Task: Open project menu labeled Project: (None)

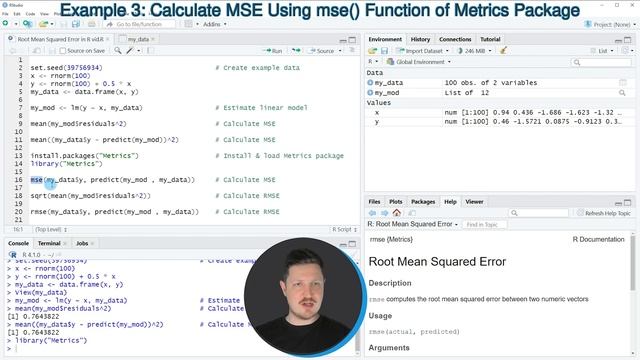Action: click(x=610, y=24)
